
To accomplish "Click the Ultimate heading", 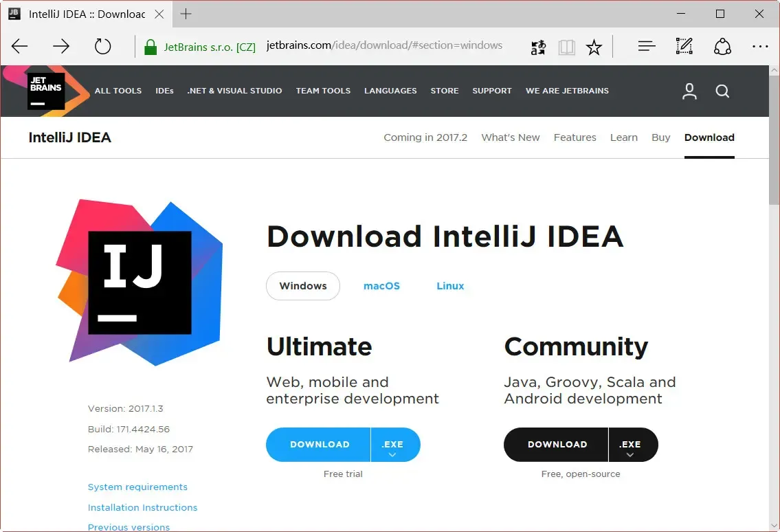I will 319,346.
